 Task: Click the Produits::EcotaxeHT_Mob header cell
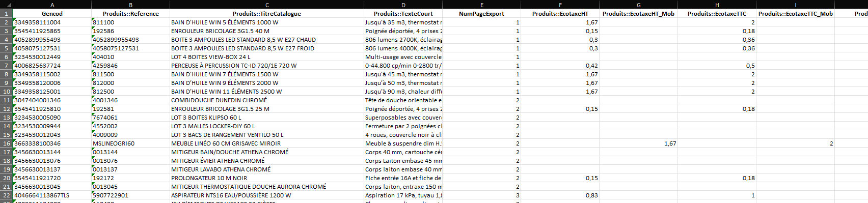638,14
